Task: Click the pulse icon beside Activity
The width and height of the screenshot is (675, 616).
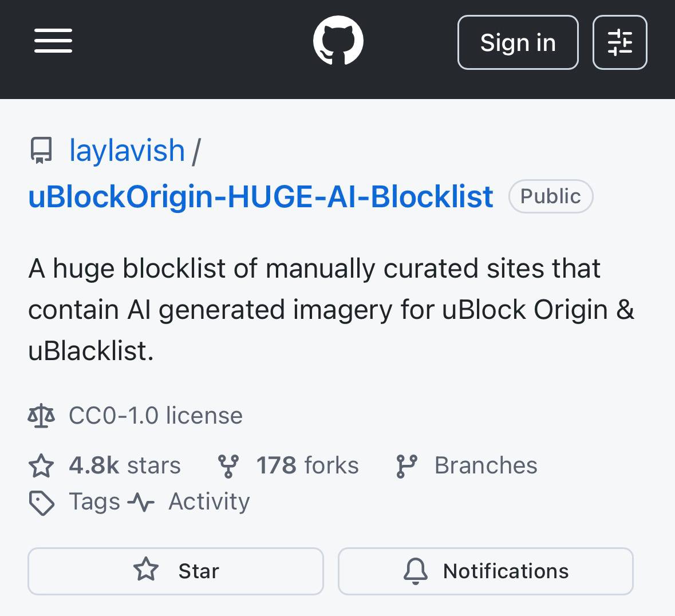Action: (141, 503)
